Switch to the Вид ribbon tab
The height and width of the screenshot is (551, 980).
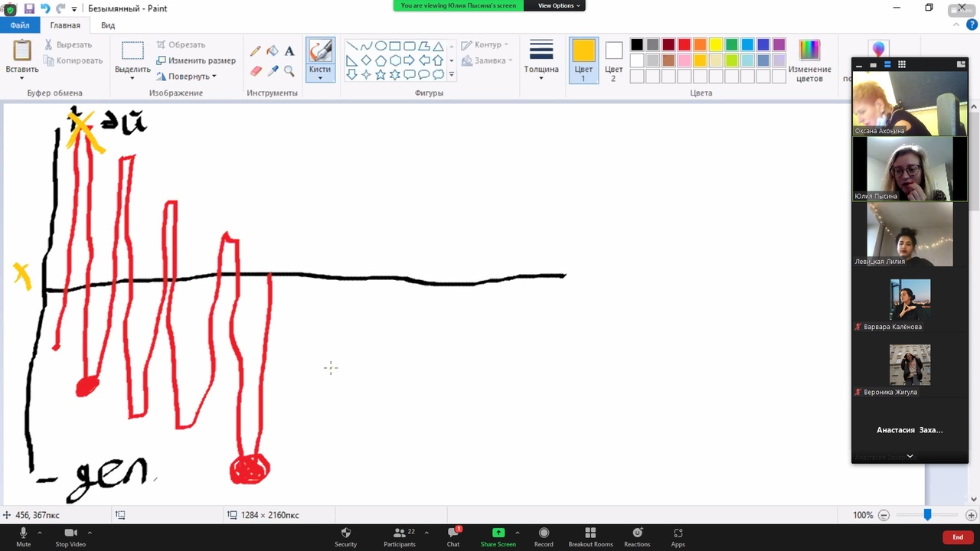[108, 25]
